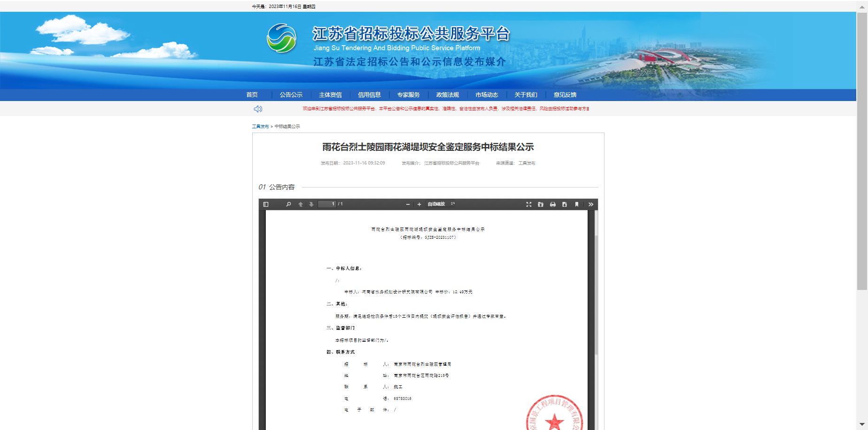Open the 政策法规 navigation menu
This screenshot has width=868, height=430.
pos(447,95)
